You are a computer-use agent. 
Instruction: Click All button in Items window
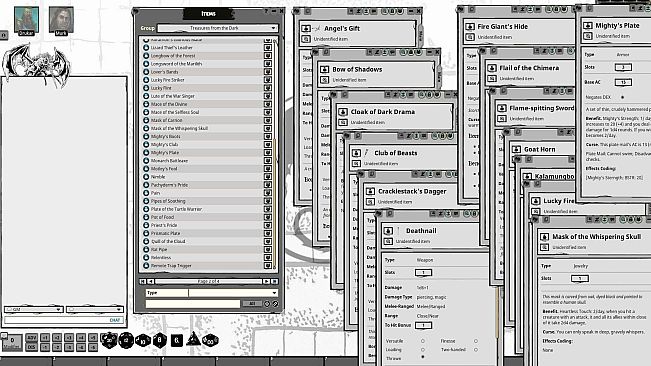click(252, 304)
